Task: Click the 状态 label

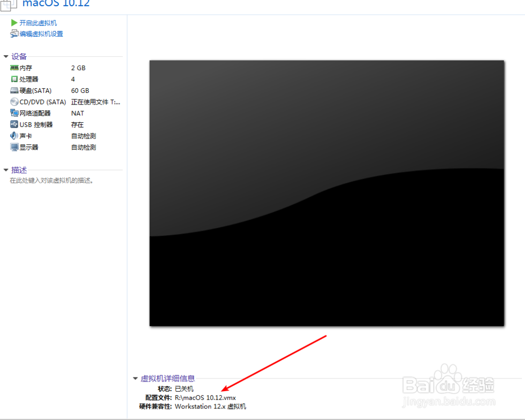Action: 164,389
